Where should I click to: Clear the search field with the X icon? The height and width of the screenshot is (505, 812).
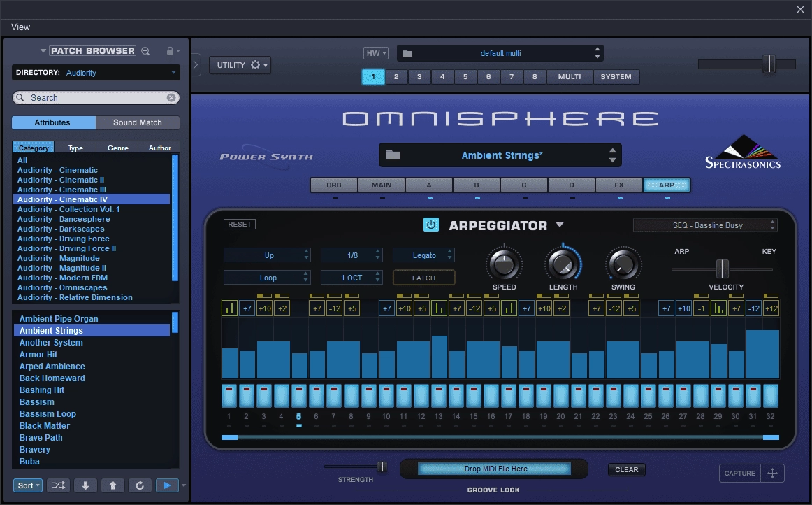(171, 97)
